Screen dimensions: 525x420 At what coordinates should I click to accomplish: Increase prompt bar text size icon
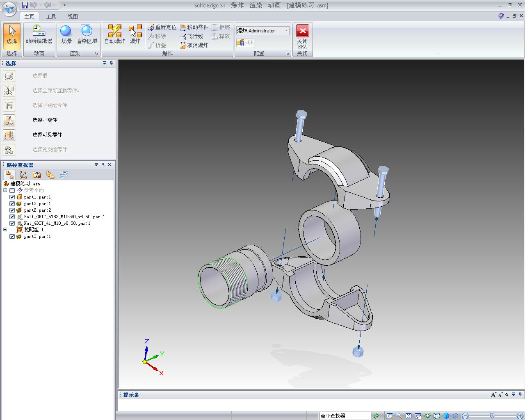point(493,395)
